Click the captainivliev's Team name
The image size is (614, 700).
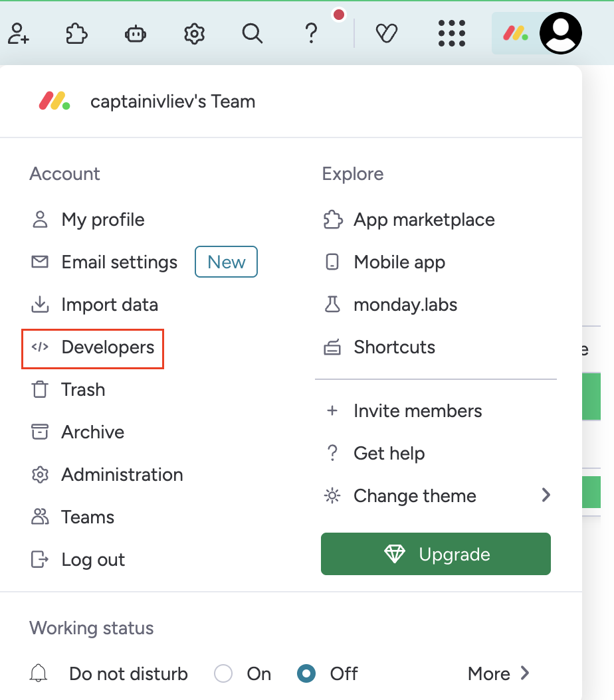[173, 102]
